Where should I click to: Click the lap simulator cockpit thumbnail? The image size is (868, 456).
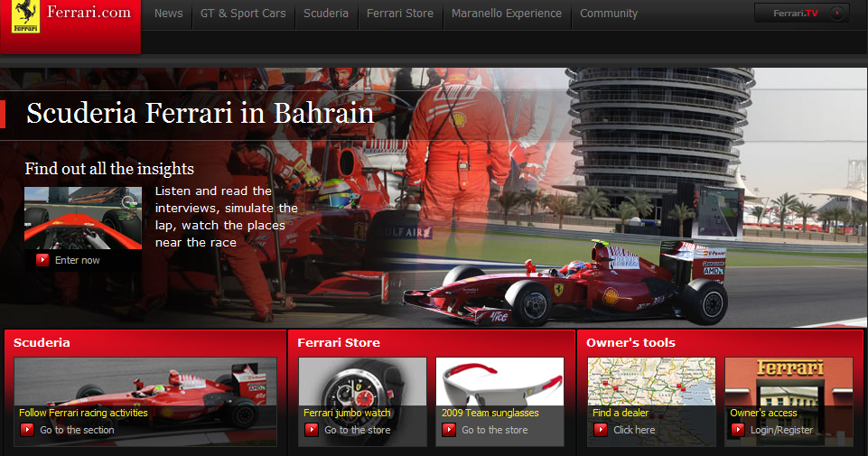[83, 218]
